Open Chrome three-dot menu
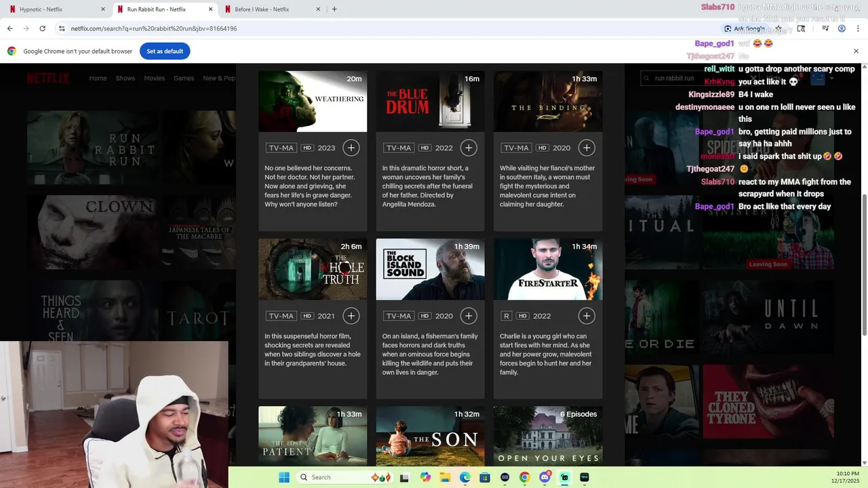 pyautogui.click(x=858, y=28)
